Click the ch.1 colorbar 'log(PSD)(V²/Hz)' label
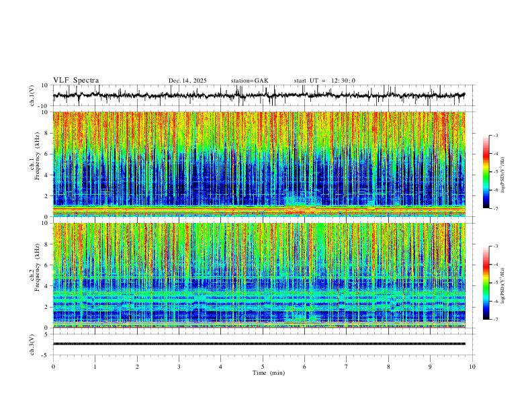Screen dimensions: 532x411 click(503, 175)
